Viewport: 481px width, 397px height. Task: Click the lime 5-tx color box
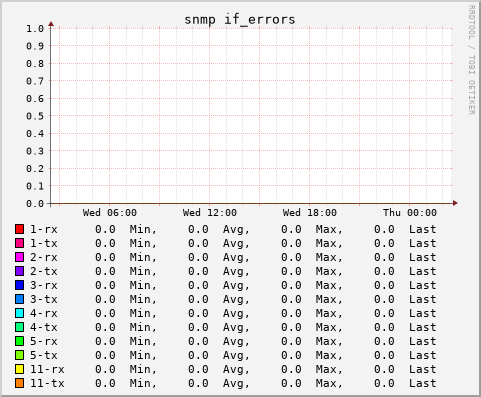point(20,355)
